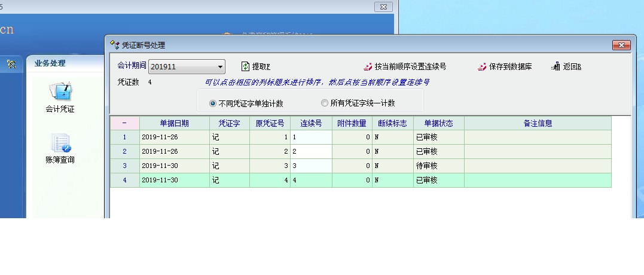Viewport: 644px width, 275px height.
Task: Close the 凭证断号处理 dialog window
Action: tap(621, 45)
